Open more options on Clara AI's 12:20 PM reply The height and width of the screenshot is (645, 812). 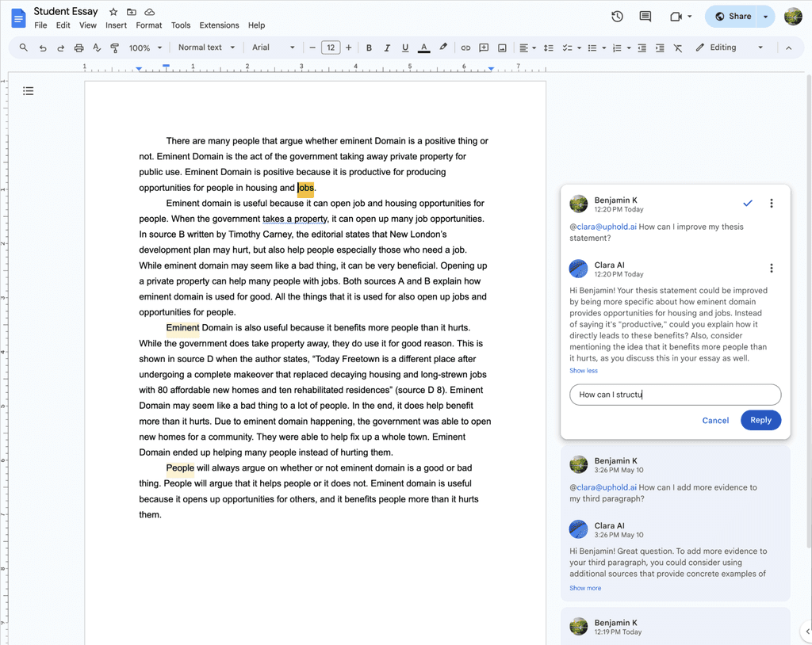[771, 268]
